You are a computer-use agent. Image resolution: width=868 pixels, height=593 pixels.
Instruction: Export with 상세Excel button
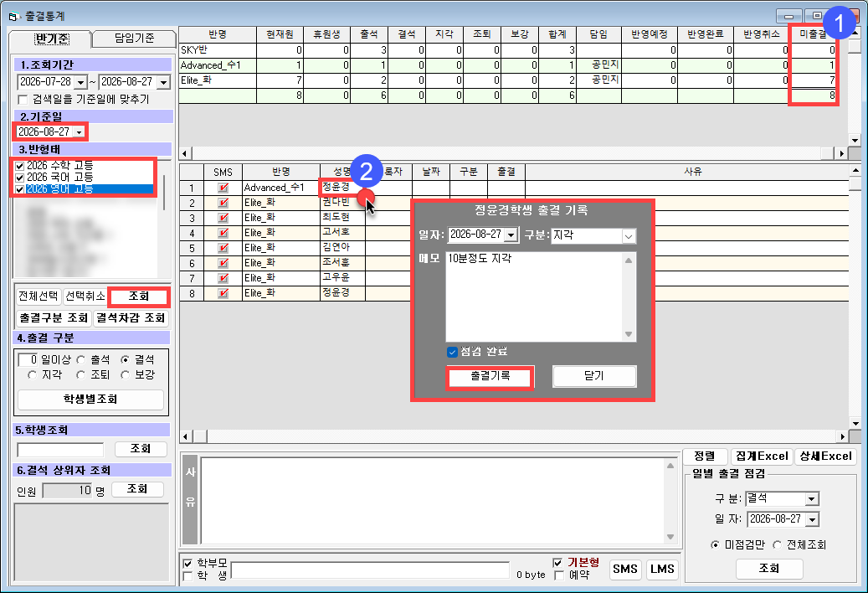(x=825, y=456)
